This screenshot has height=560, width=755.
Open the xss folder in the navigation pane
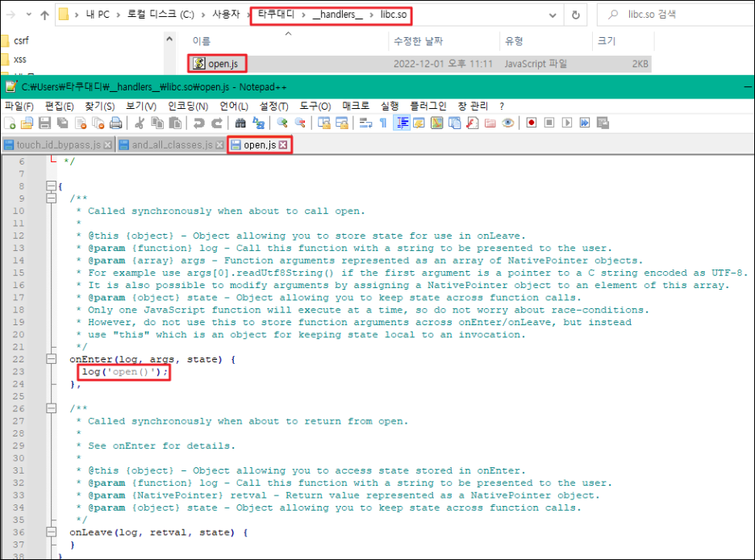point(20,60)
